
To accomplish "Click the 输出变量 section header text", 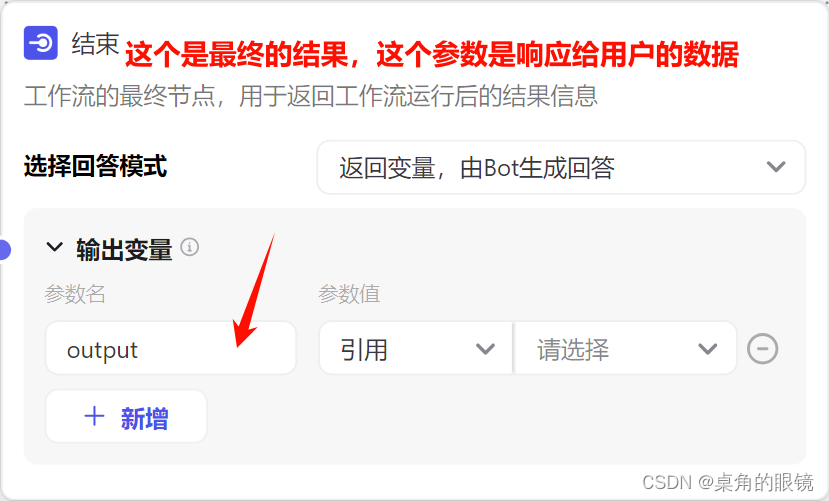I will click(x=124, y=249).
